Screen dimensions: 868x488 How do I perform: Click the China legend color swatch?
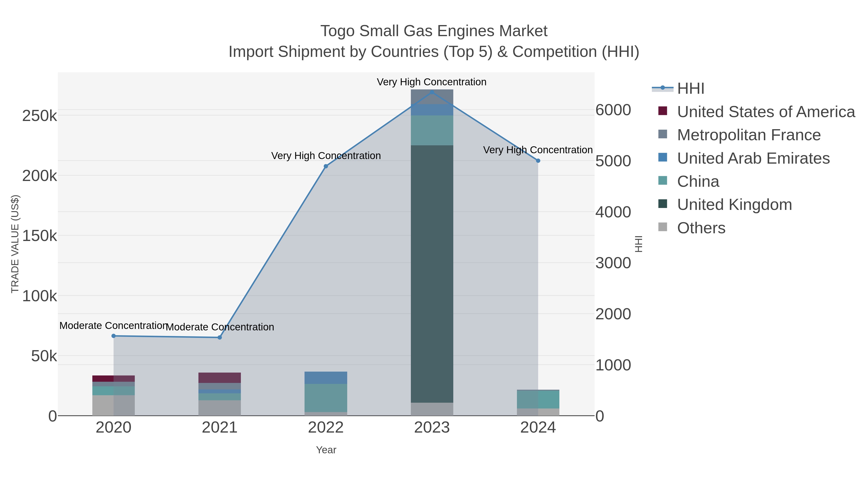click(x=663, y=180)
